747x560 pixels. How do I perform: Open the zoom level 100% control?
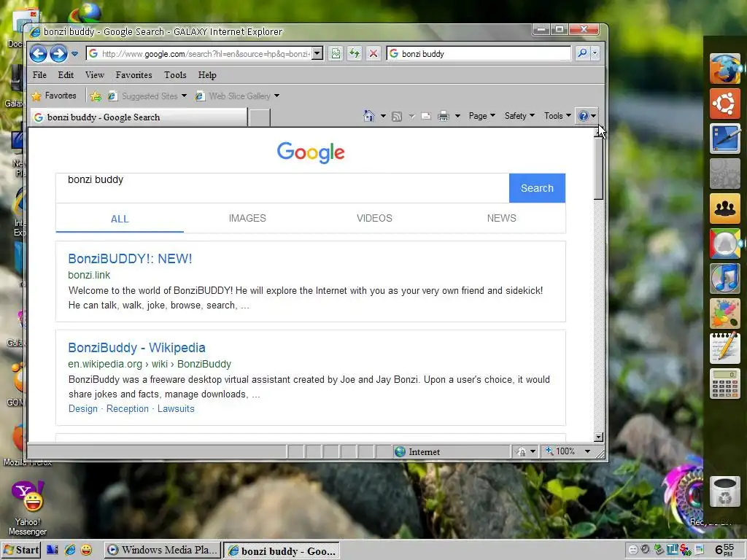click(561, 451)
